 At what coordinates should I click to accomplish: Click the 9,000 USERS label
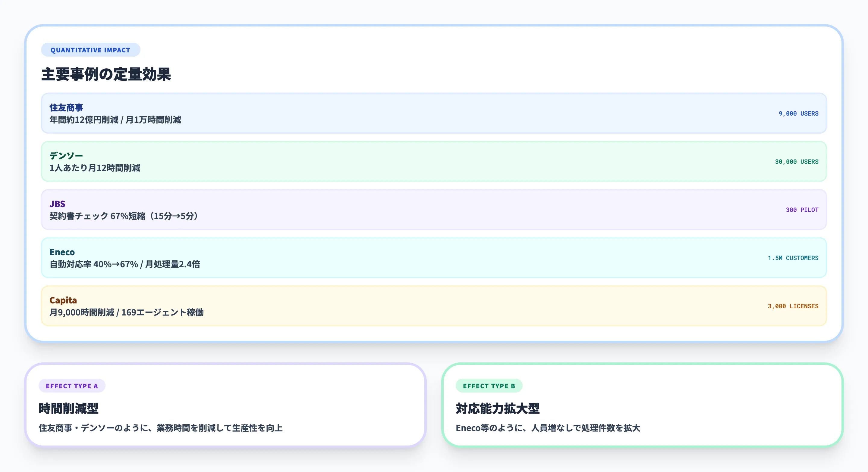798,113
